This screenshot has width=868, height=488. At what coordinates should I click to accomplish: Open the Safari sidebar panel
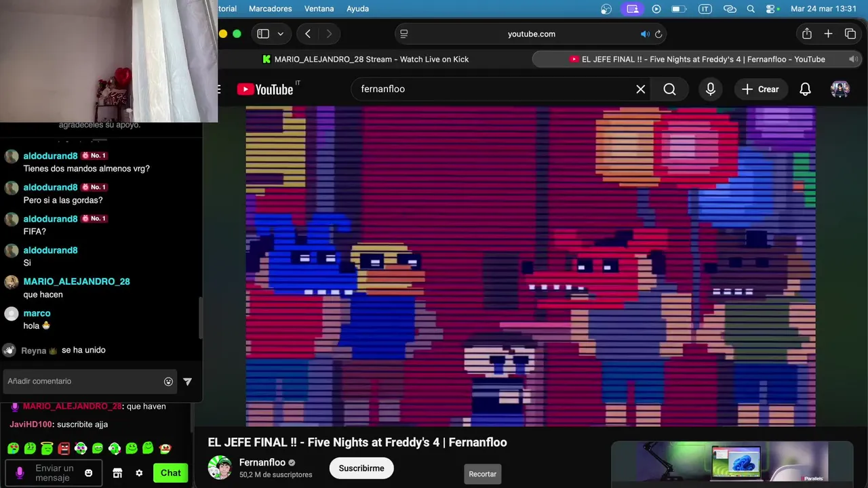[263, 34]
